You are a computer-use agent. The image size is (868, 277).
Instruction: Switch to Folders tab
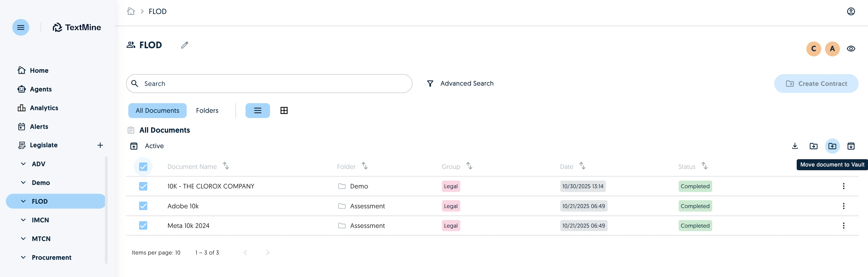click(207, 110)
